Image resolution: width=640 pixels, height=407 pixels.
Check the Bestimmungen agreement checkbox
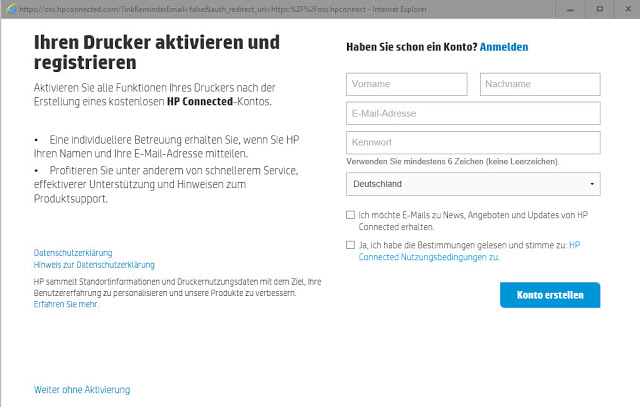350,245
